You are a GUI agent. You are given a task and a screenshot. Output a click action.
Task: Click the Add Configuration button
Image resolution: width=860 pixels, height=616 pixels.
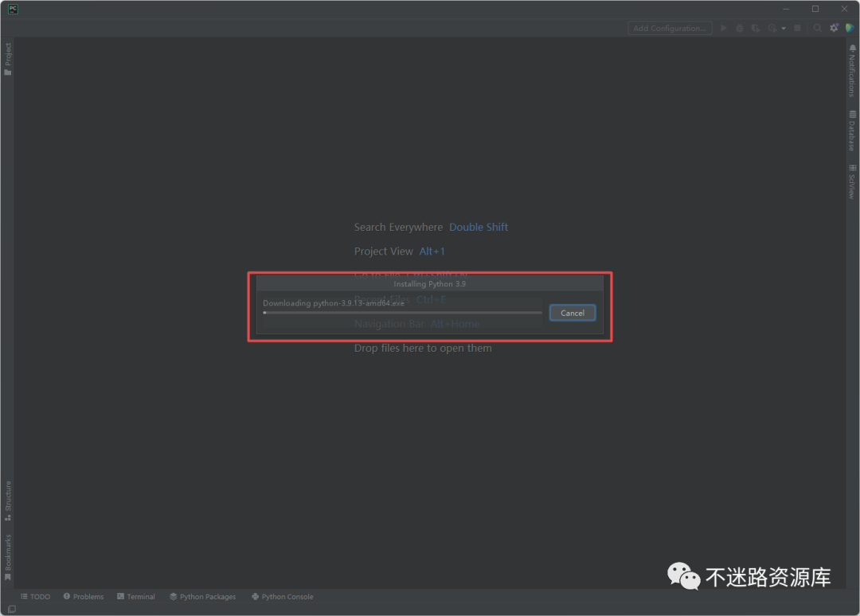point(670,28)
